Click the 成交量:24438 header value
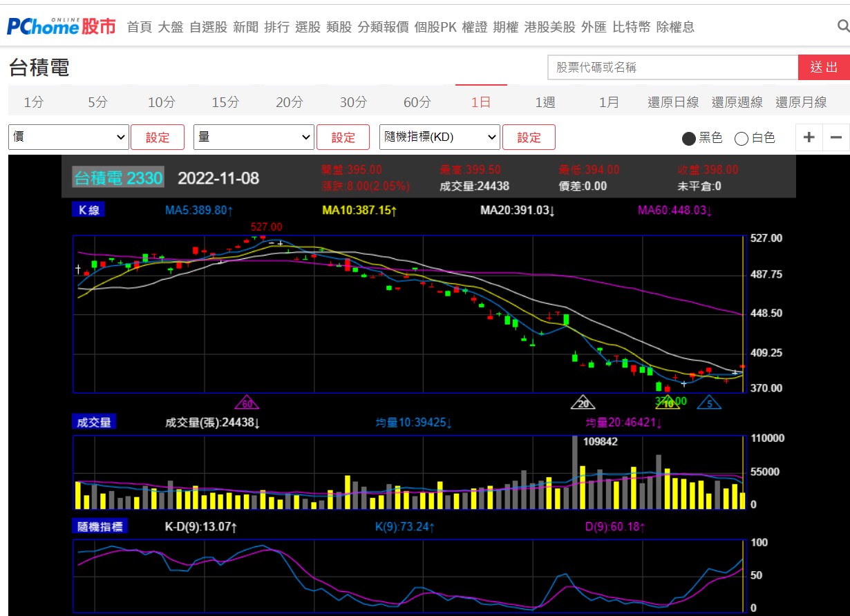This screenshot has height=616, width=850. (x=474, y=186)
